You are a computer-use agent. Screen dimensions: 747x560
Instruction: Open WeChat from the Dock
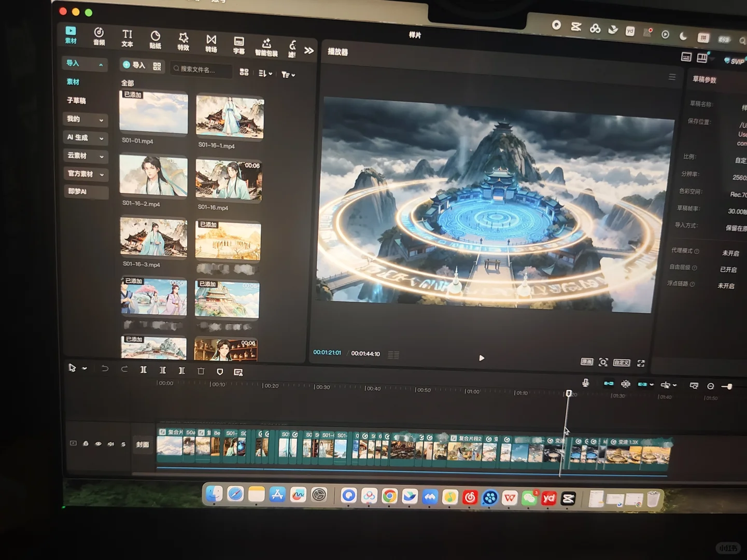pos(529,498)
